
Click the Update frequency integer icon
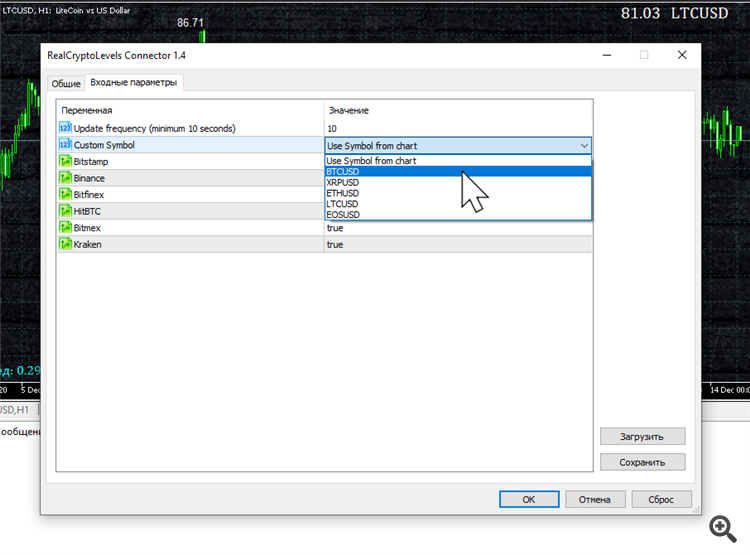pyautogui.click(x=65, y=128)
